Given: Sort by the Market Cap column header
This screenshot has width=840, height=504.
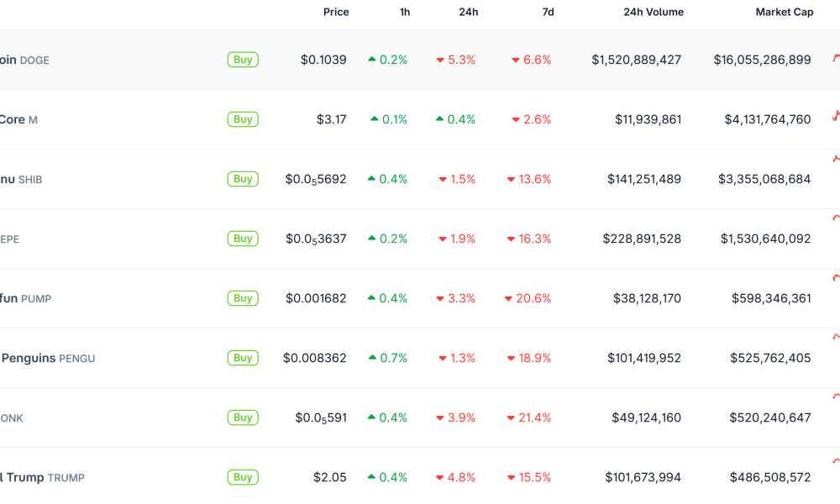Looking at the screenshot, I should click(785, 12).
